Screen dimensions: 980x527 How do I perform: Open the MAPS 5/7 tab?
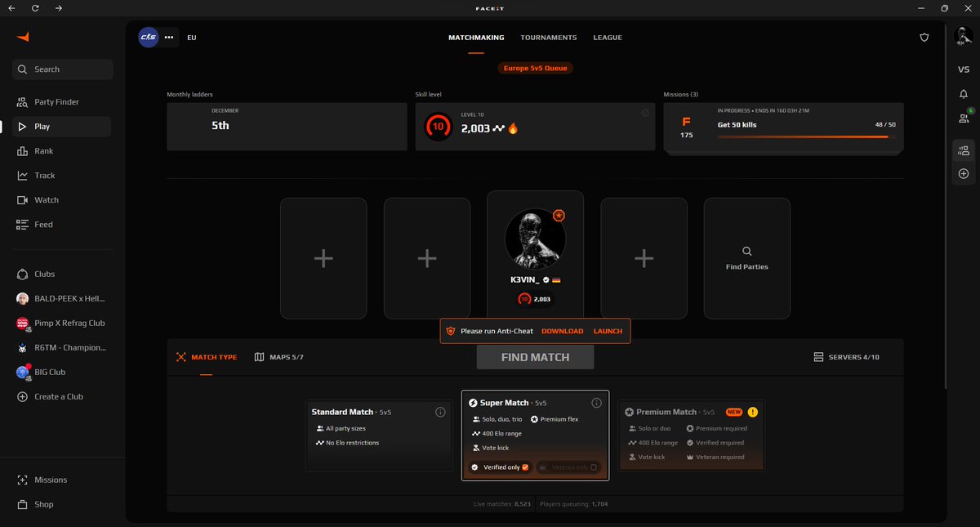coord(279,357)
